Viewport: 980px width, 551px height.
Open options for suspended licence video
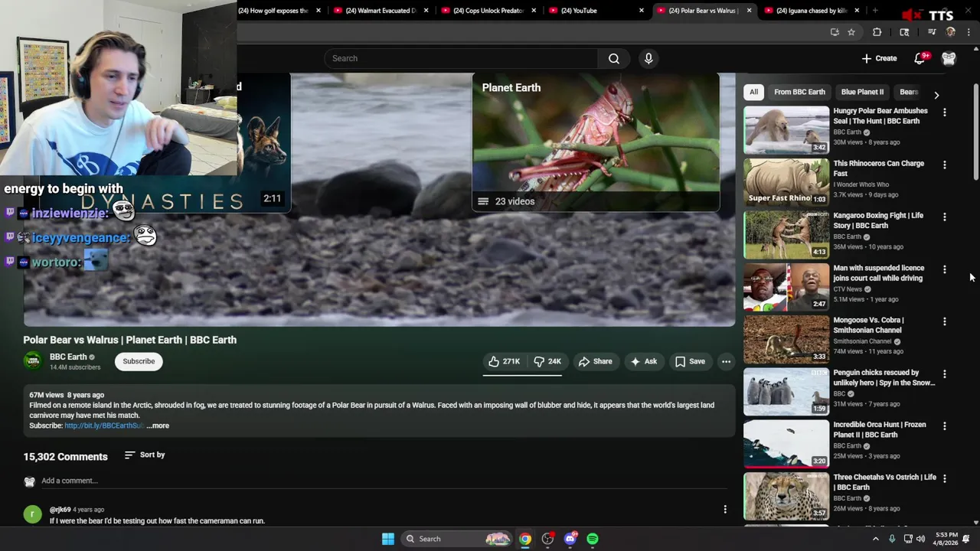945,269
